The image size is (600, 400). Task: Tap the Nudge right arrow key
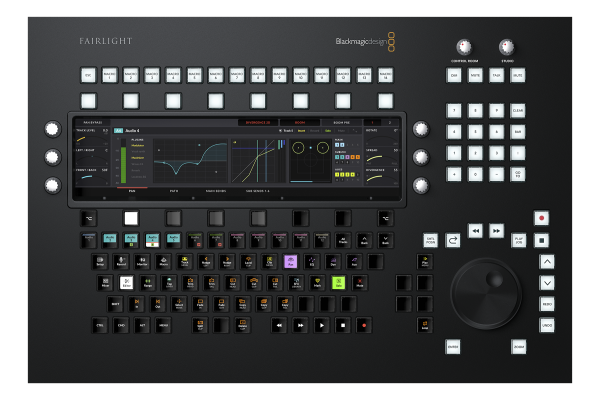coord(227,261)
